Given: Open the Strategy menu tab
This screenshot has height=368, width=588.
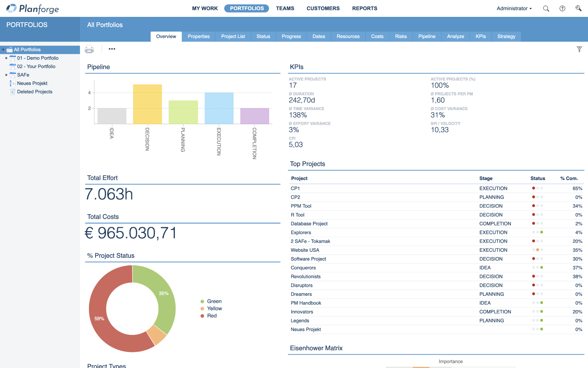Looking at the screenshot, I should [507, 36].
